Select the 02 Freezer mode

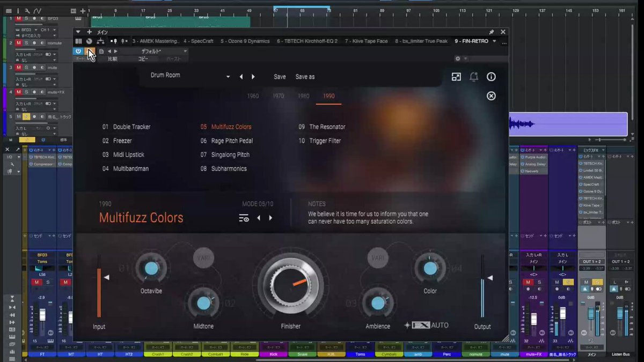coord(117,141)
